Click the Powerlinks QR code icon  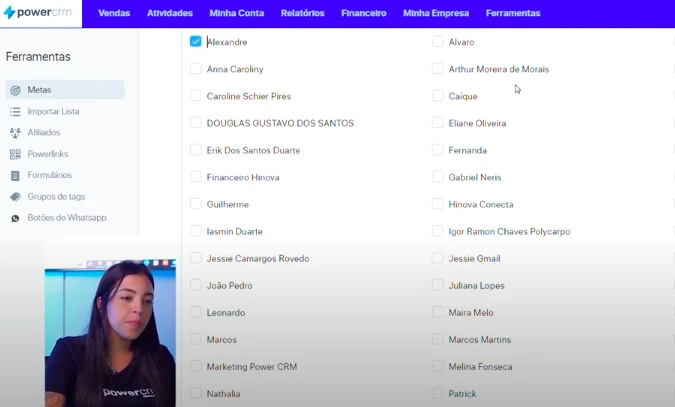coord(15,154)
